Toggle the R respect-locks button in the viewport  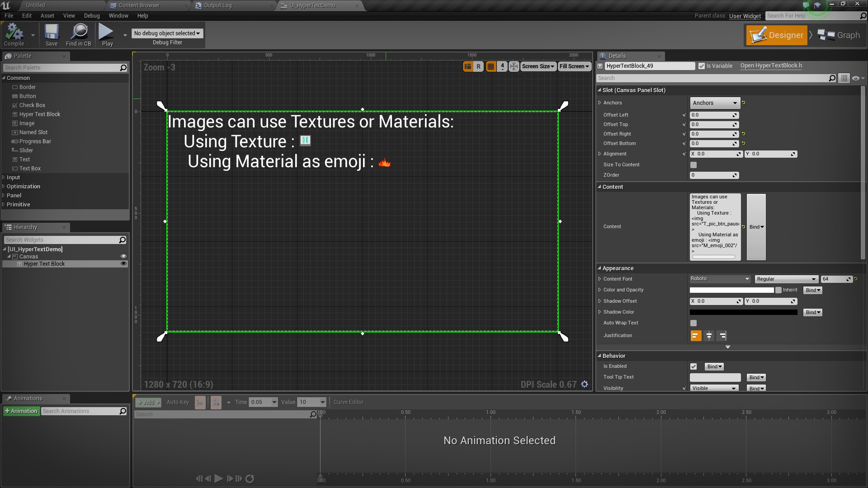click(x=479, y=66)
